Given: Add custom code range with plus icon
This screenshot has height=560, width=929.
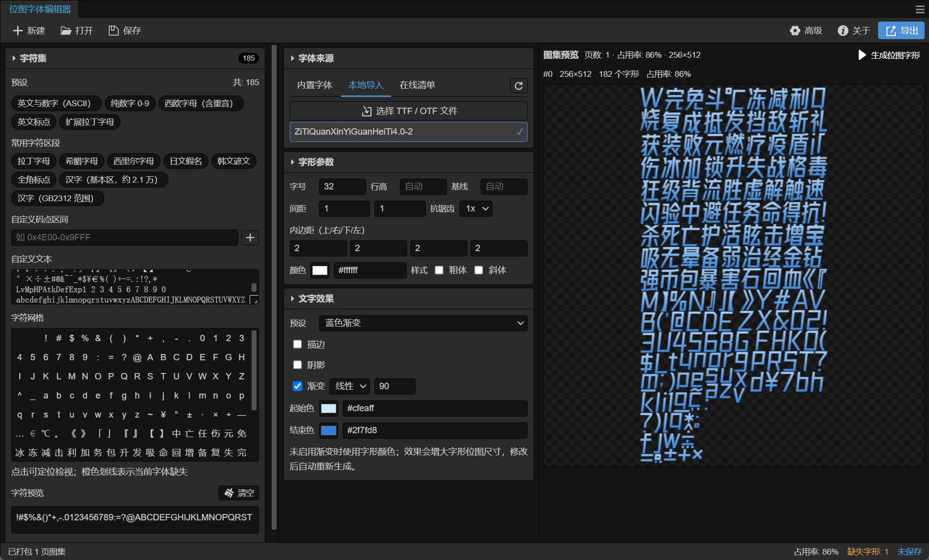Looking at the screenshot, I should (x=250, y=237).
